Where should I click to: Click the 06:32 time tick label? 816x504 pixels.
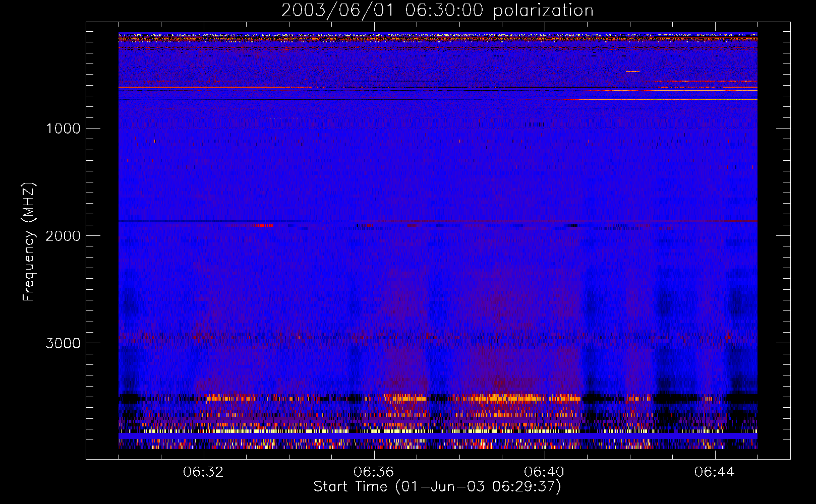(203, 472)
